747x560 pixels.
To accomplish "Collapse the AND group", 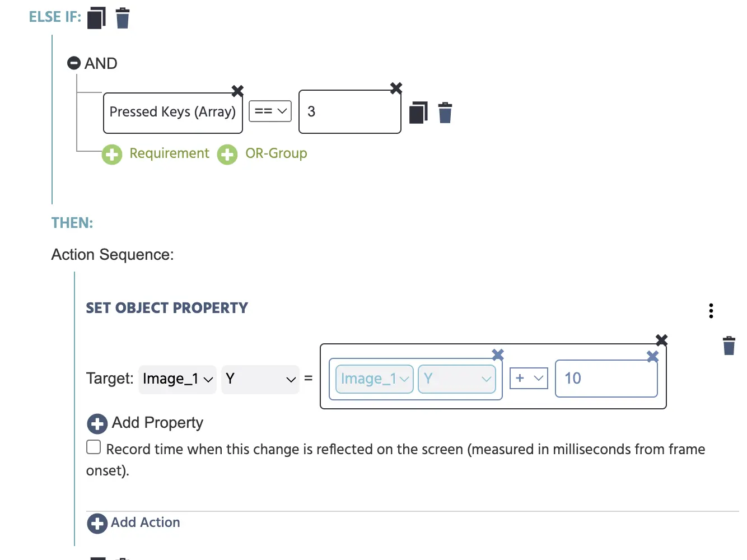I will [x=74, y=63].
